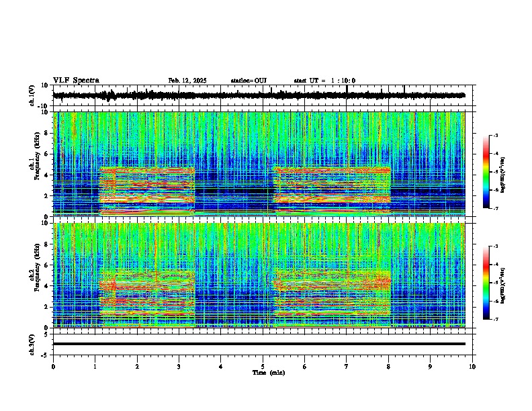532x411 pixels.
Task: Click the ch.1 voltage waveform trace
Action: point(259,95)
